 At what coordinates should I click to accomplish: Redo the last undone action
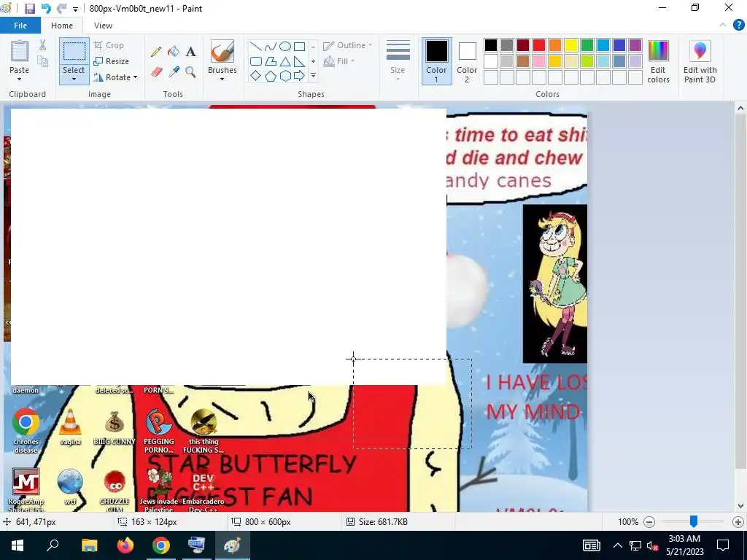(x=61, y=9)
